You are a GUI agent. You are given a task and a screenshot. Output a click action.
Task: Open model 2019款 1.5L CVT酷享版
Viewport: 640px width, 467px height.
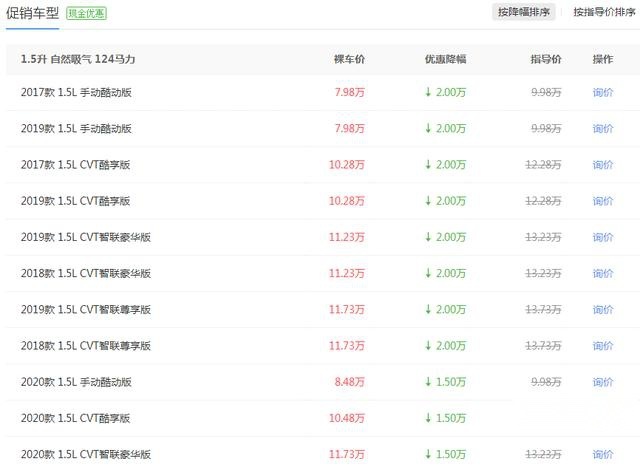(x=76, y=201)
